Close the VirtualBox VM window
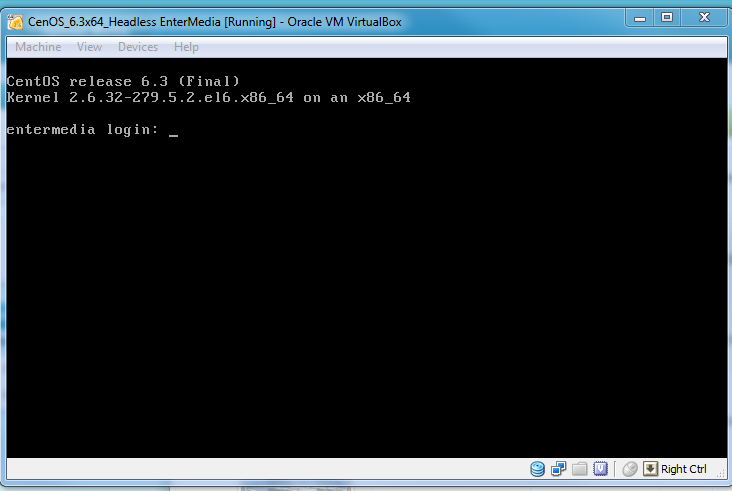732x491 pixels. (704, 18)
